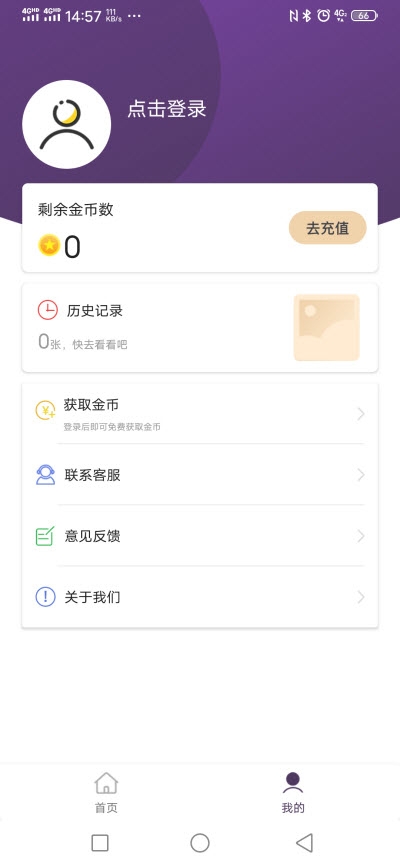Tap the red clock history icon
This screenshot has width=400, height=866.
pos(48,310)
